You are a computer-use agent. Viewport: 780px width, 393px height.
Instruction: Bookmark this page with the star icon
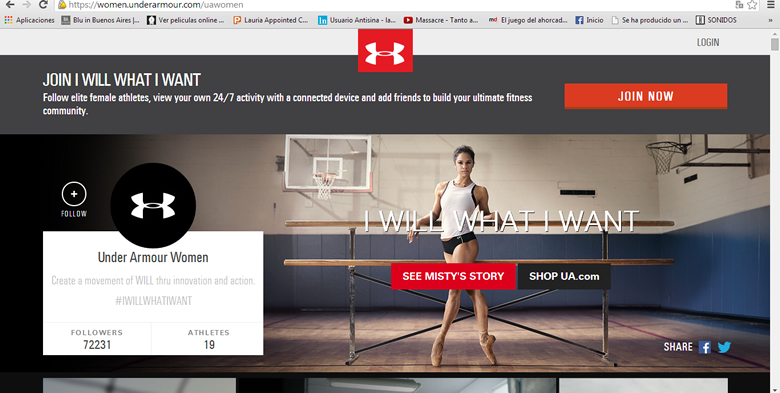(752, 5)
